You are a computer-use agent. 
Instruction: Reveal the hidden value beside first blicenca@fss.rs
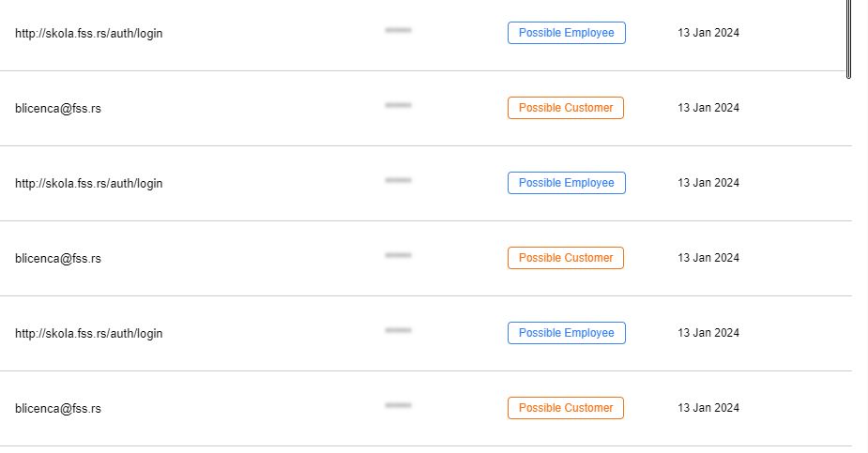coord(398,105)
